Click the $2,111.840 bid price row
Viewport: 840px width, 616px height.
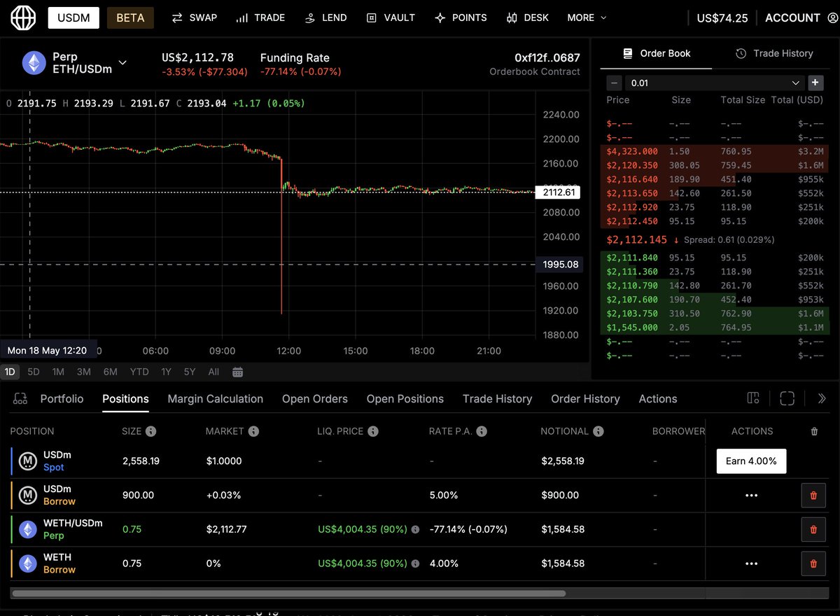[715, 258]
